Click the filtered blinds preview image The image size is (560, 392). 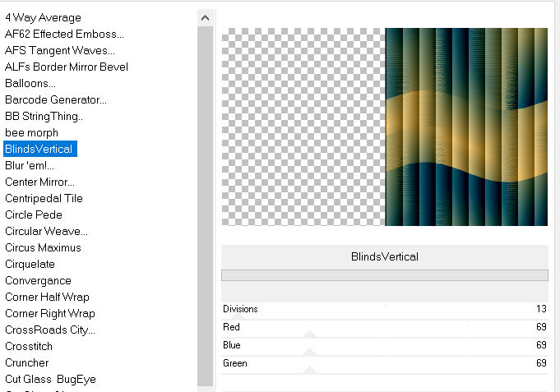pos(466,127)
